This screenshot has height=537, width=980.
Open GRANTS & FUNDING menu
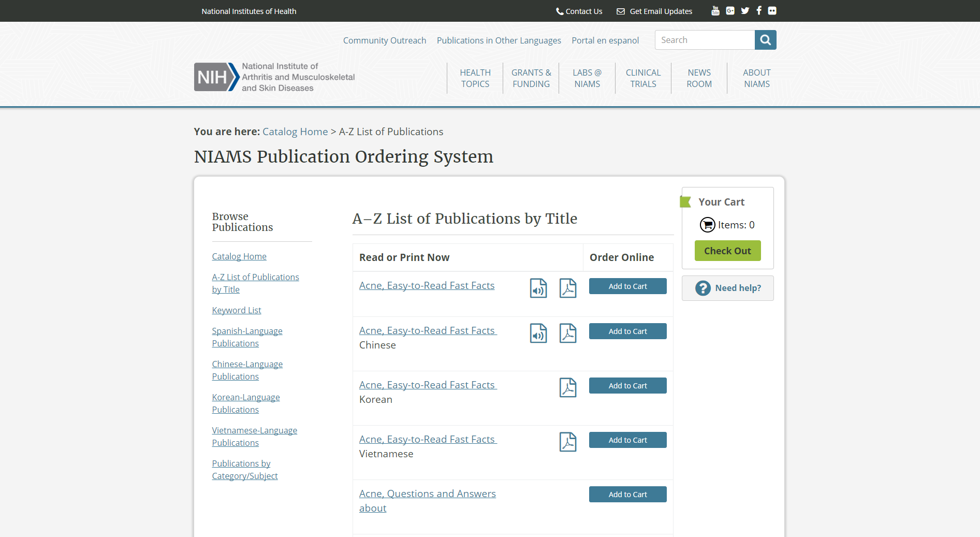click(531, 78)
